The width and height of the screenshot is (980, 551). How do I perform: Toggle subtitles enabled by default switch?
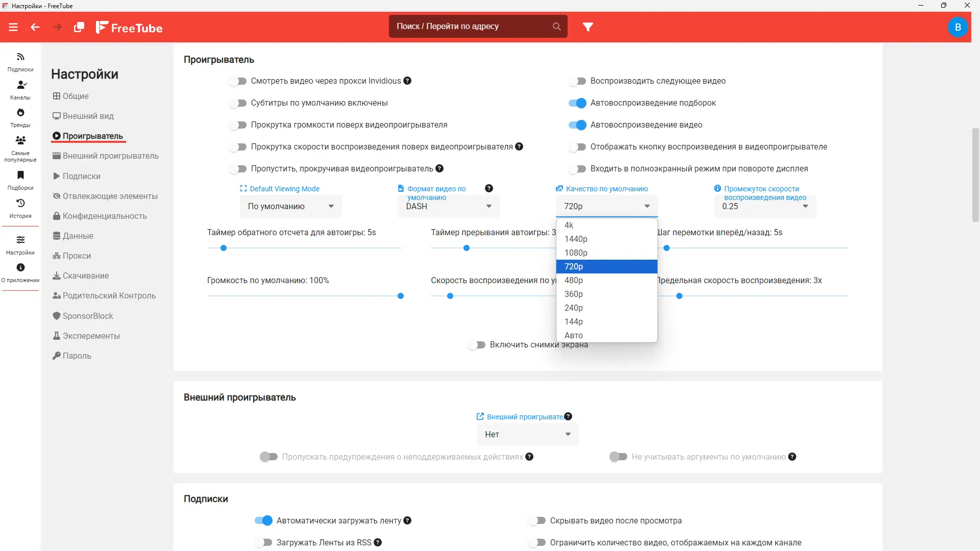click(x=238, y=103)
